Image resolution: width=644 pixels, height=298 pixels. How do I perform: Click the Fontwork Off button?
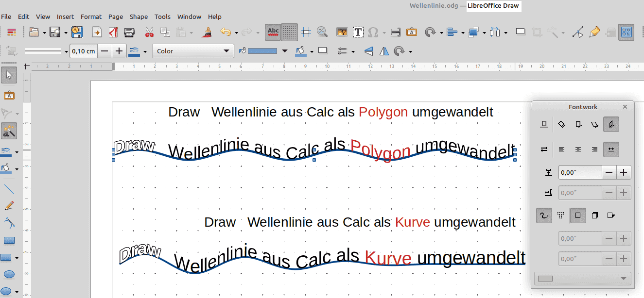pyautogui.click(x=544, y=125)
